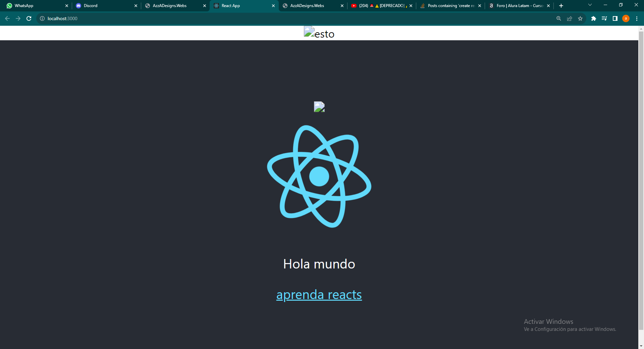644x349 pixels.
Task: Open the tab search chevron
Action: 590,5
